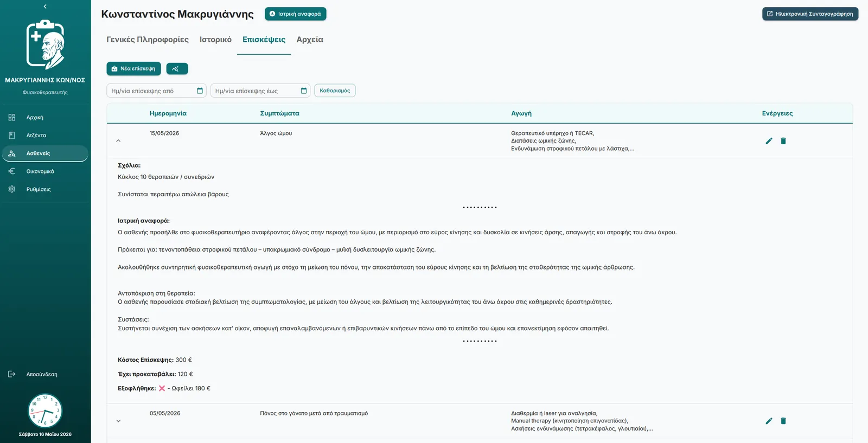Switch to the Ιστορικό tab
868x443 pixels.
coord(215,40)
